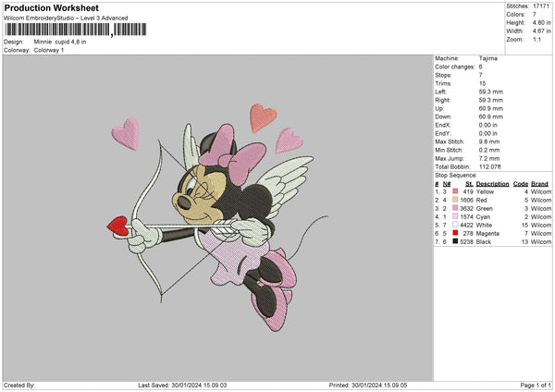Select the Stitches value 17171
Image resolution: width=555 pixels, height=392 pixels.
click(541, 6)
